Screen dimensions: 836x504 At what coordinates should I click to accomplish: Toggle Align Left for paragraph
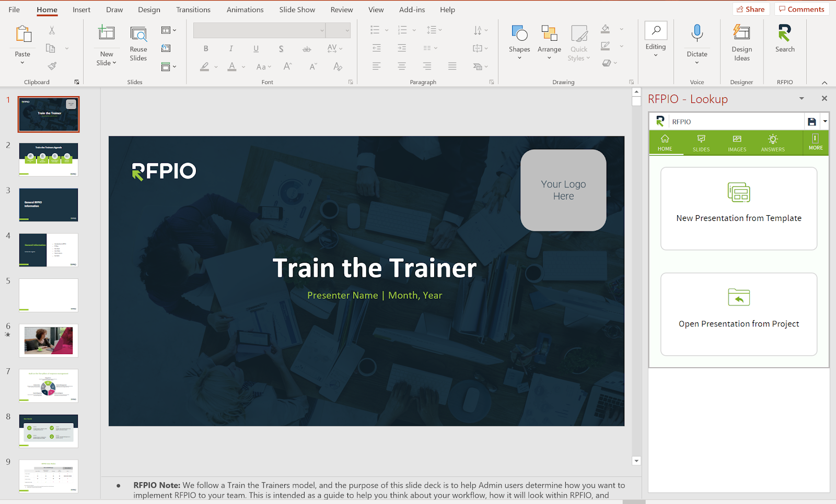pos(376,66)
